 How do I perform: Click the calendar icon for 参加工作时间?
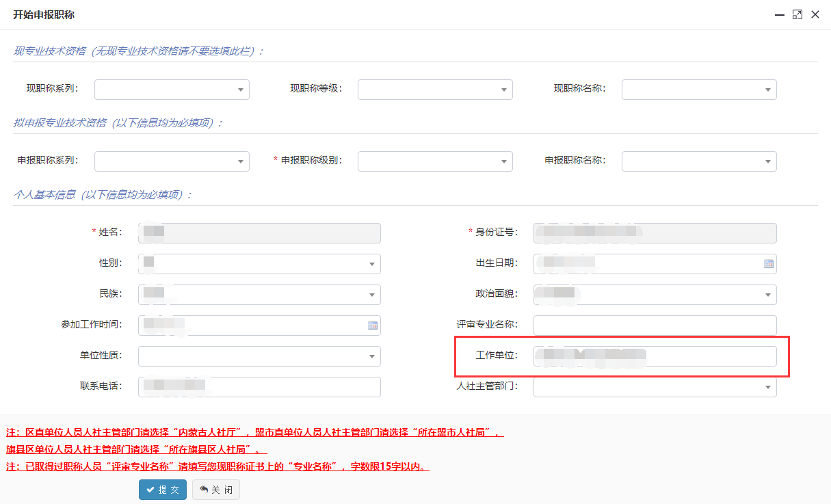[x=372, y=326]
